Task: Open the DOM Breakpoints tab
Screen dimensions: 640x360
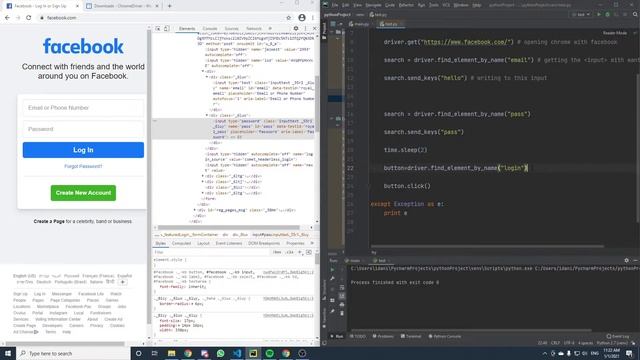Action: [x=264, y=243]
